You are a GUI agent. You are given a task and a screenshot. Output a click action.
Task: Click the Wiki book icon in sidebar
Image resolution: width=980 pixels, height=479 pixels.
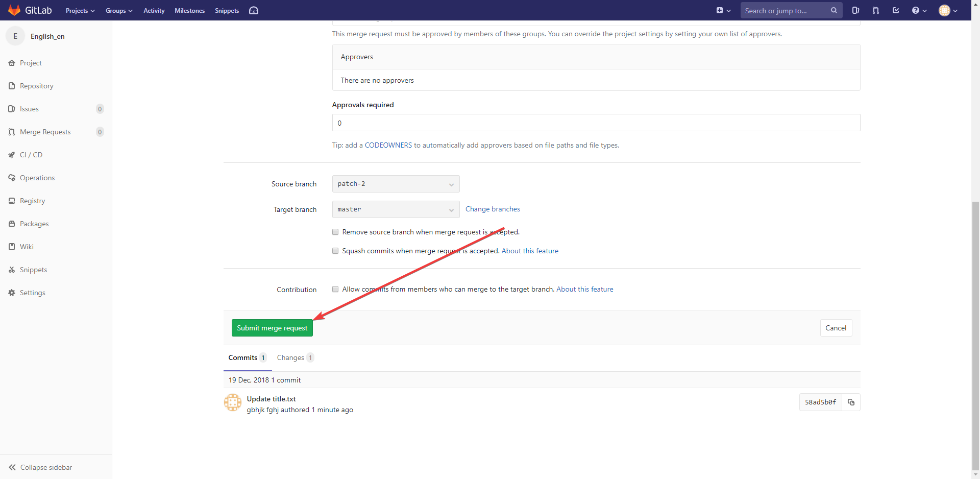(x=12, y=247)
